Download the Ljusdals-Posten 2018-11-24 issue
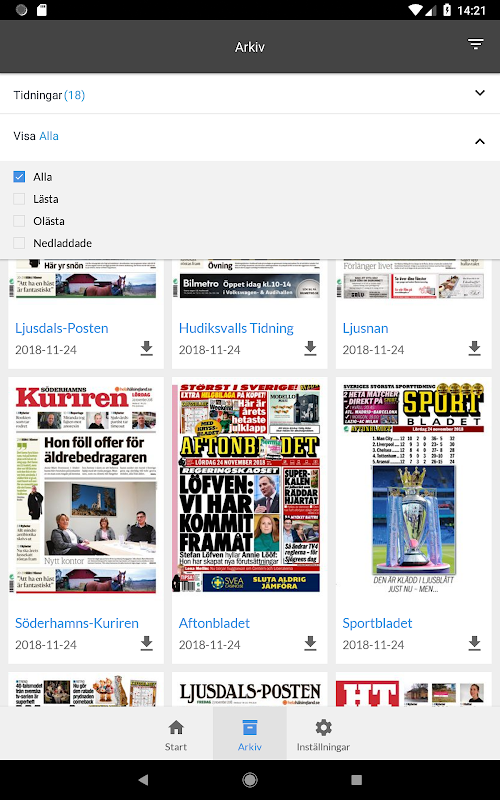This screenshot has width=500, height=800. point(146,348)
